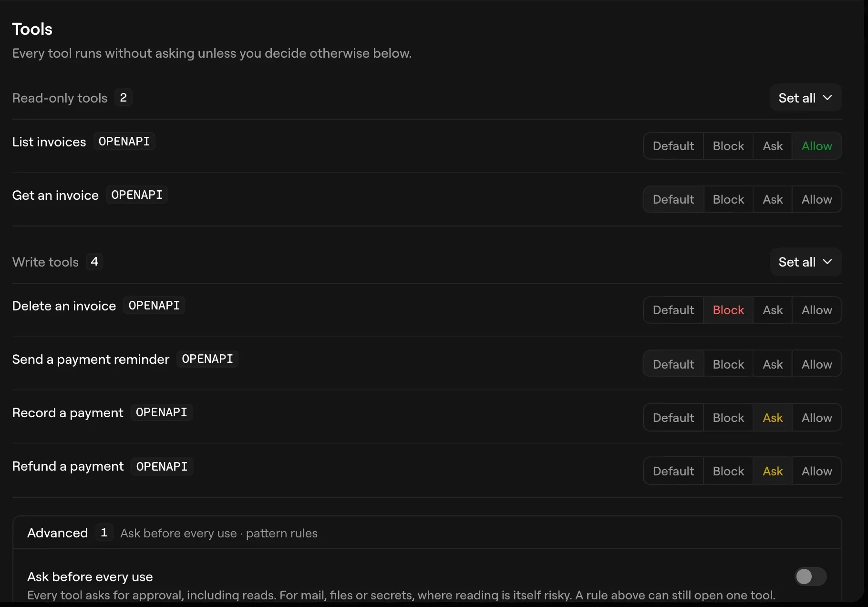Select Allow for Delete an invoice
Screen dimensions: 868x607
(816, 310)
